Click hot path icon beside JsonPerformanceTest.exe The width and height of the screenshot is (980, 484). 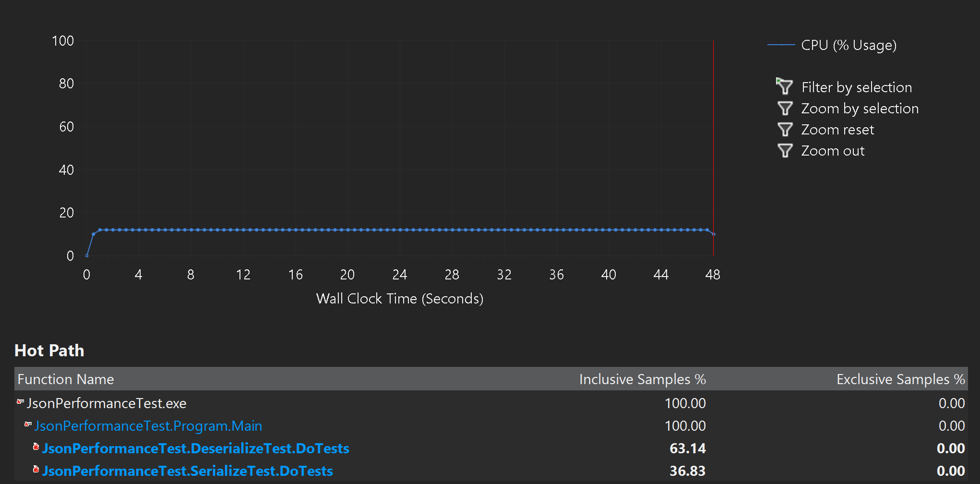pos(20,402)
